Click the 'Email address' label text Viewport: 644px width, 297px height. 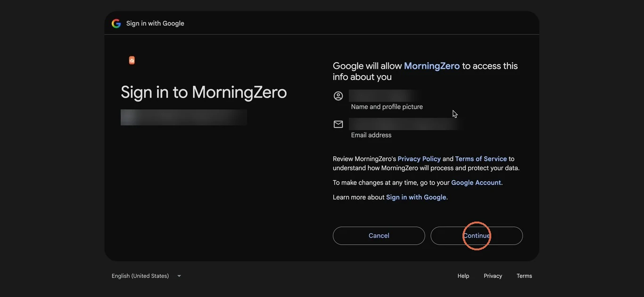(372, 135)
